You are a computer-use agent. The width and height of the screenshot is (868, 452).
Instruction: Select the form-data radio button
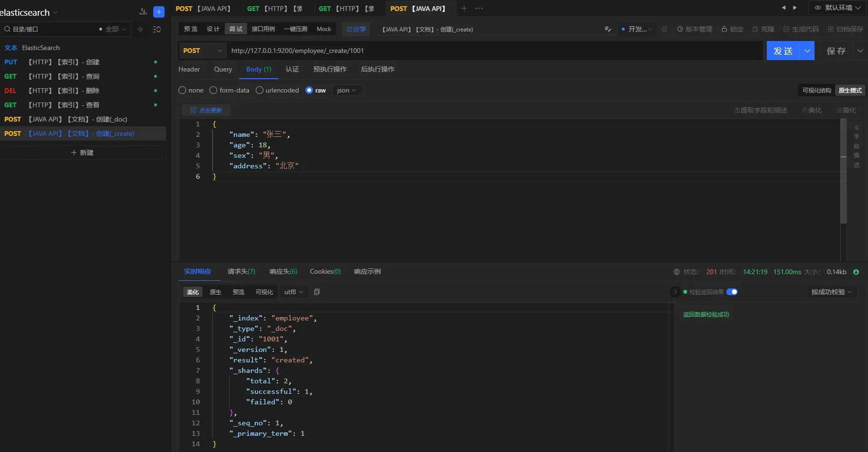pos(213,90)
